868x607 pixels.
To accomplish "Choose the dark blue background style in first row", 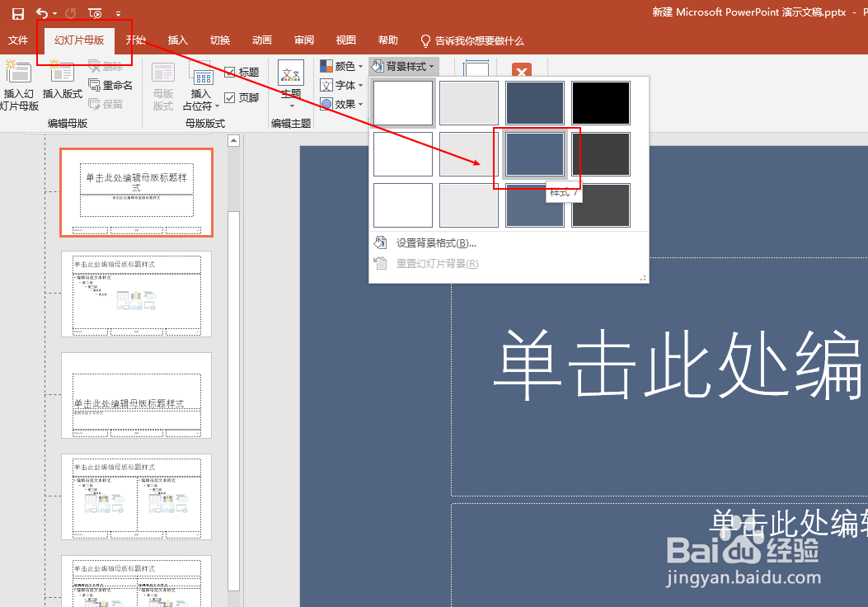I will (535, 103).
